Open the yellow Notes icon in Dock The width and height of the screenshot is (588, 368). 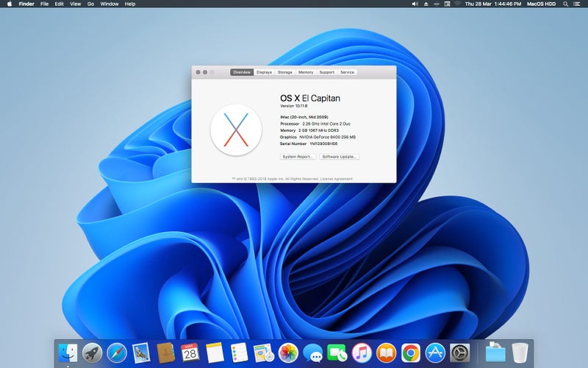(x=215, y=353)
